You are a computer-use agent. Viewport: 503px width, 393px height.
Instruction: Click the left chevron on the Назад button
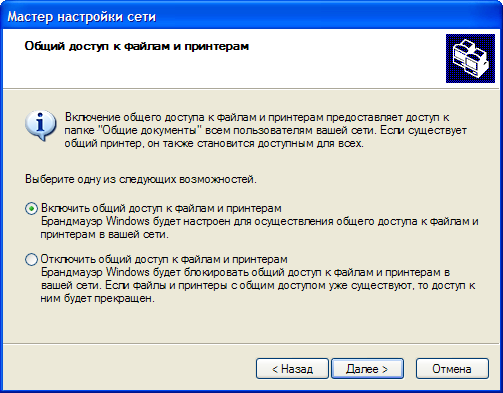[275, 369]
